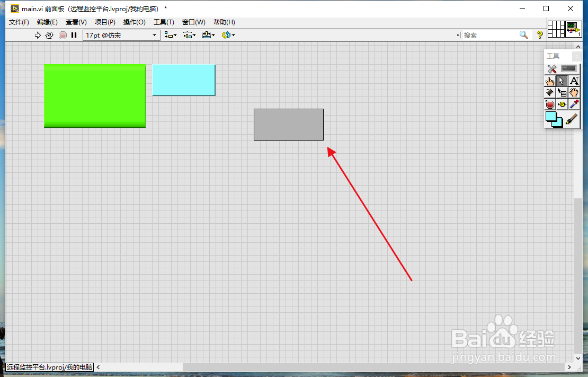This screenshot has height=377, width=588.
Task: Open the Distribute Objects dropdown
Action: [189, 36]
